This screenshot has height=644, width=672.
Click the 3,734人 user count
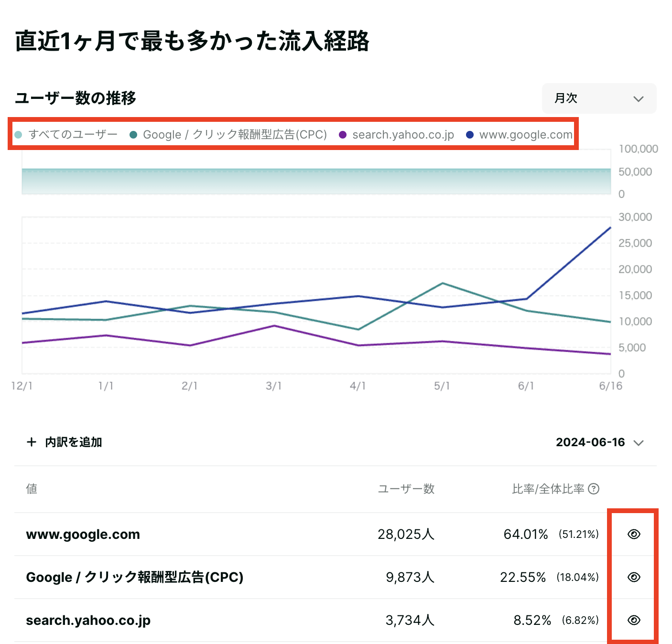pyautogui.click(x=410, y=620)
